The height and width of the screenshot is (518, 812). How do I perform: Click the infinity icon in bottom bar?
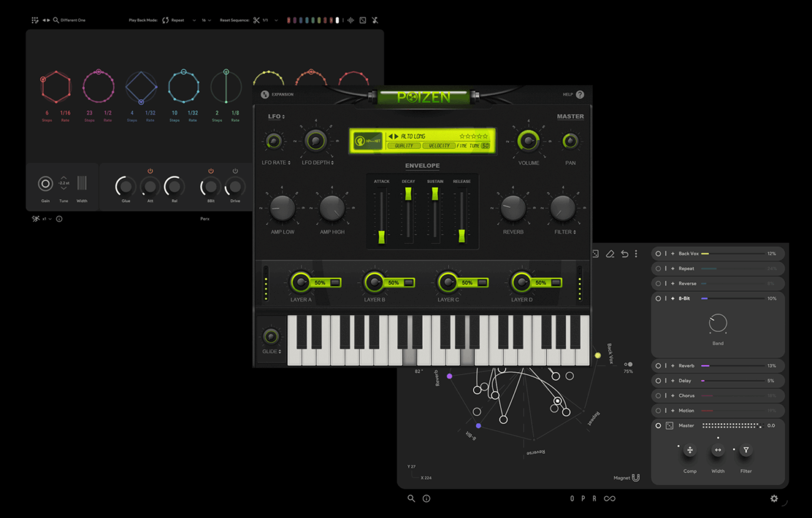pos(610,499)
